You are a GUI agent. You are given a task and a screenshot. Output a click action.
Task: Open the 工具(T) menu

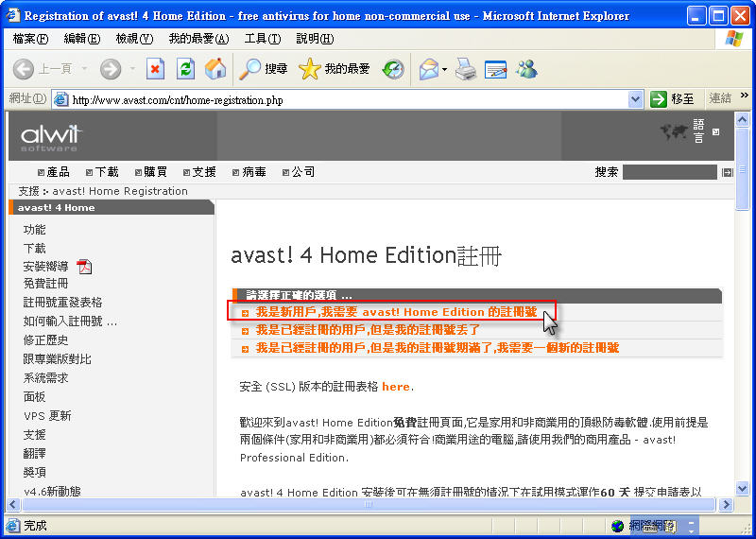tap(263, 39)
